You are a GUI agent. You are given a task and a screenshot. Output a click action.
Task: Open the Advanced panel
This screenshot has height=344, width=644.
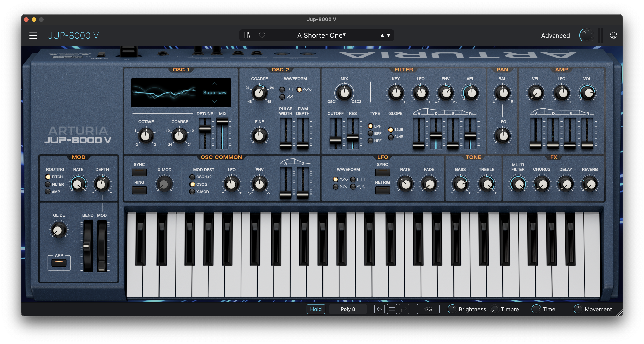point(555,36)
